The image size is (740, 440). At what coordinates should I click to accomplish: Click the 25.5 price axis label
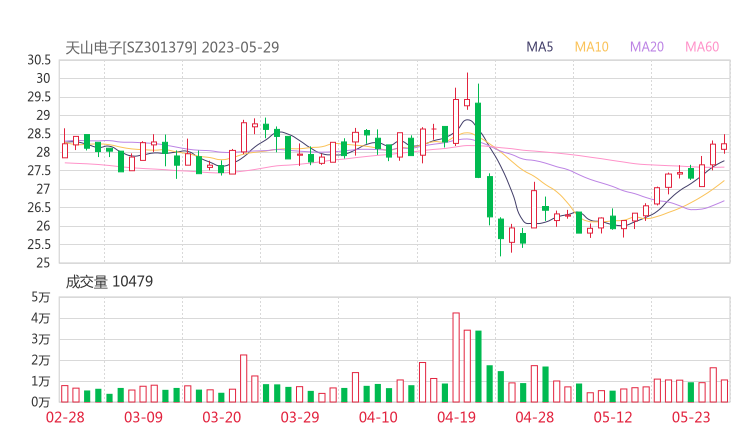tap(39, 245)
